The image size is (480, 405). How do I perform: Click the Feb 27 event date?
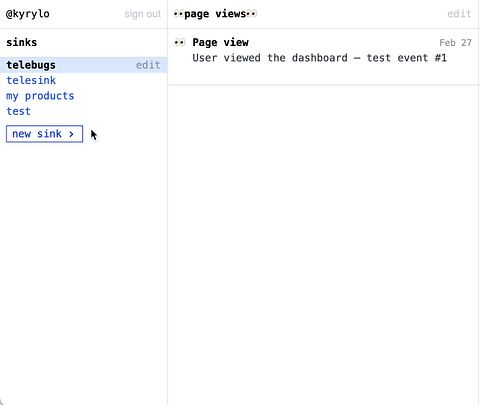pyautogui.click(x=455, y=43)
